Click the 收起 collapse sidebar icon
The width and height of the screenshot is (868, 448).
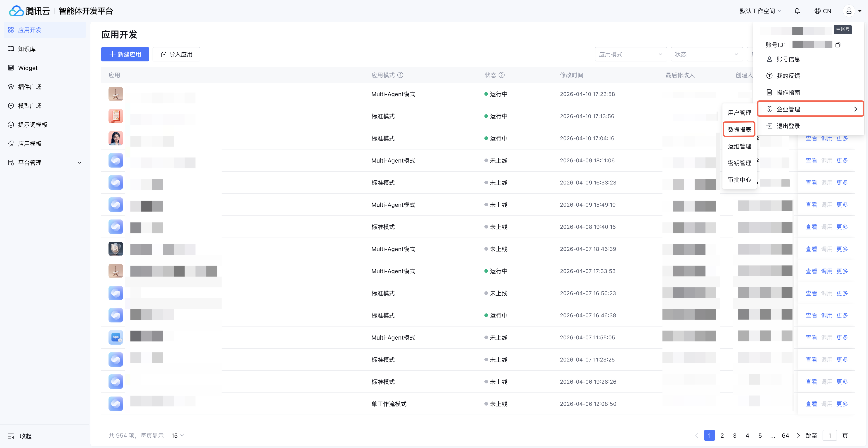pyautogui.click(x=11, y=436)
